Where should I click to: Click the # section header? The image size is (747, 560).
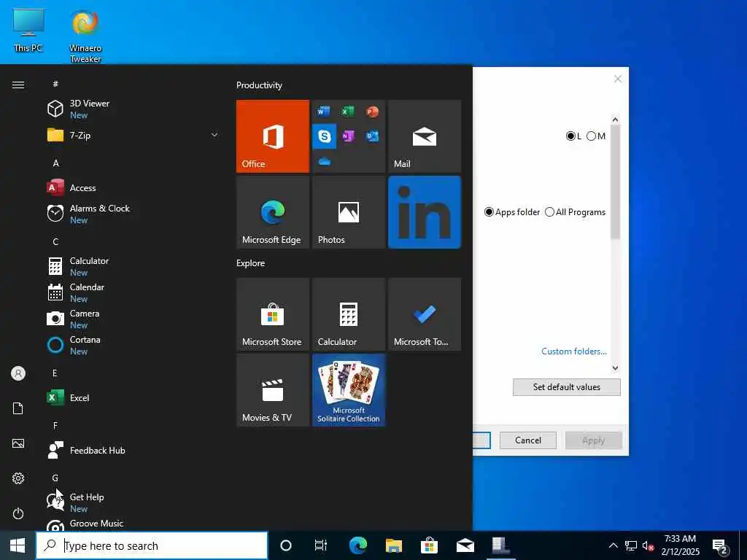pos(55,84)
